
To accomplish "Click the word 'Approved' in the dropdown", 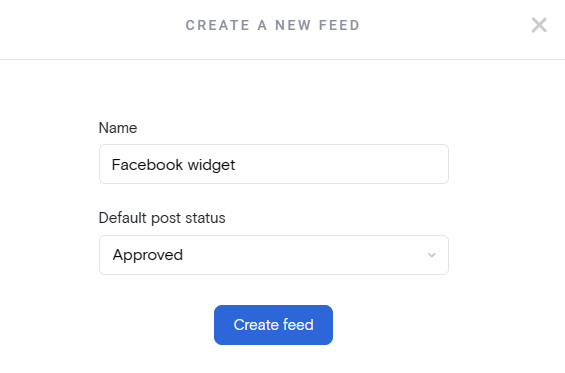I will (x=148, y=255).
